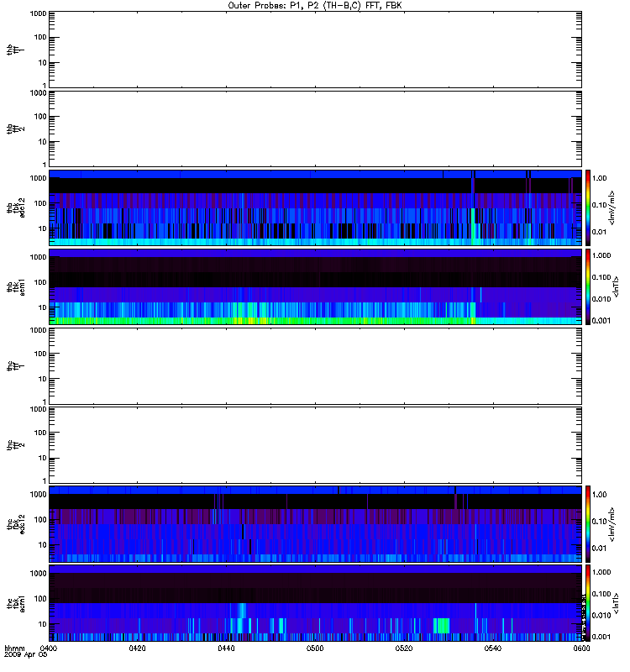The image size is (630, 672).
Task: Click the "2009 Apr 03" date label
Action: click(25, 654)
